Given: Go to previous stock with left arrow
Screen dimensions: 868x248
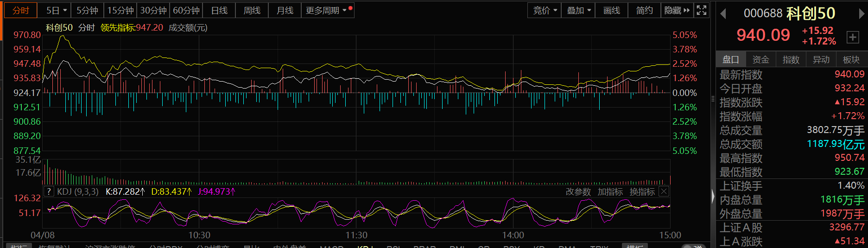Looking at the screenshot, I should (723, 14).
